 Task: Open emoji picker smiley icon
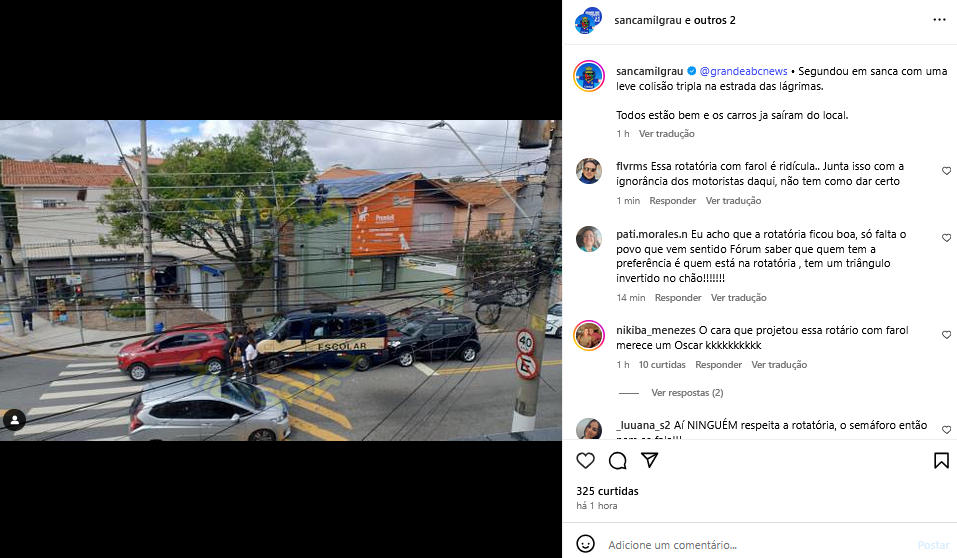tap(585, 544)
